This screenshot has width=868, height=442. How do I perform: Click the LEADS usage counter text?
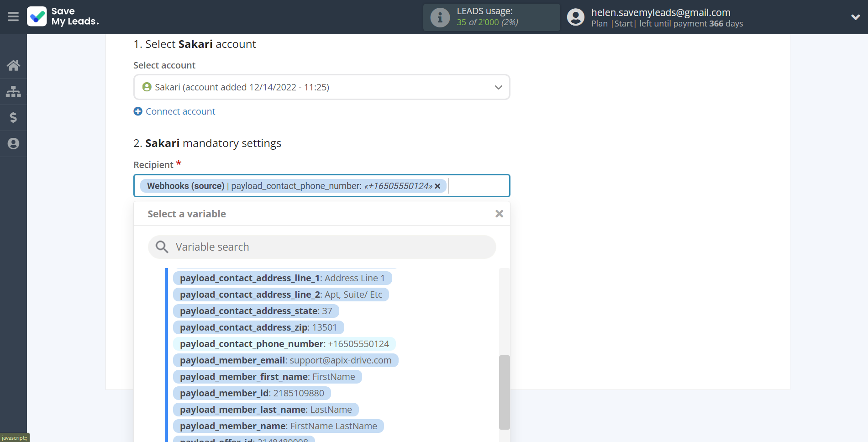coord(487,22)
